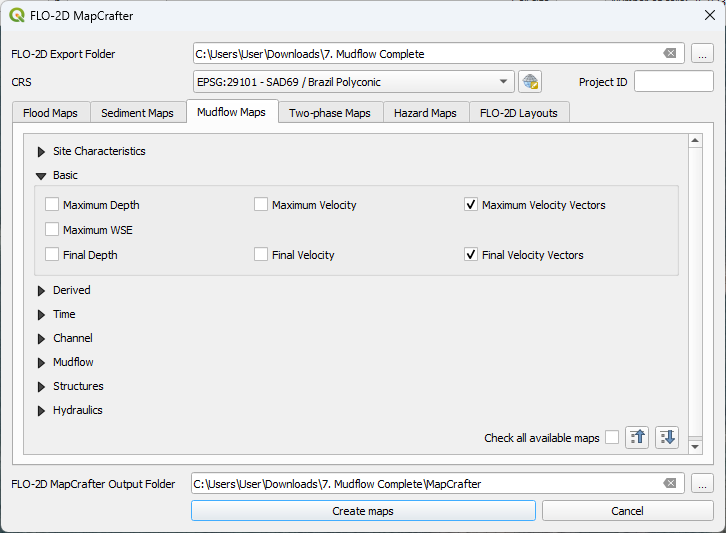Click the CRS selector globe icon
This screenshot has width=726, height=533.
point(530,82)
